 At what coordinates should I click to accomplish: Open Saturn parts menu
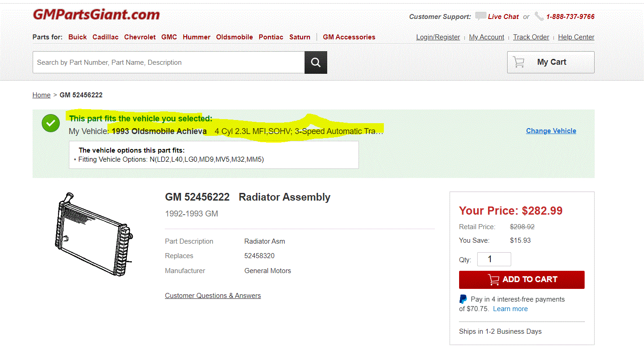(x=300, y=37)
